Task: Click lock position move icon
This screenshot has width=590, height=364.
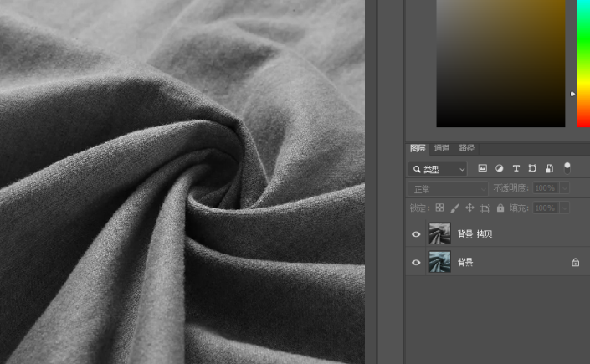Action: point(469,208)
